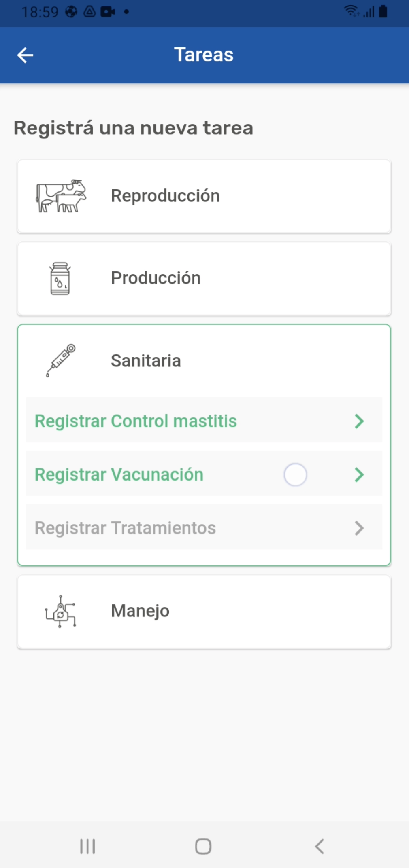Click the chevron next to Registrar Vacunación
The width and height of the screenshot is (409, 868).
click(359, 474)
